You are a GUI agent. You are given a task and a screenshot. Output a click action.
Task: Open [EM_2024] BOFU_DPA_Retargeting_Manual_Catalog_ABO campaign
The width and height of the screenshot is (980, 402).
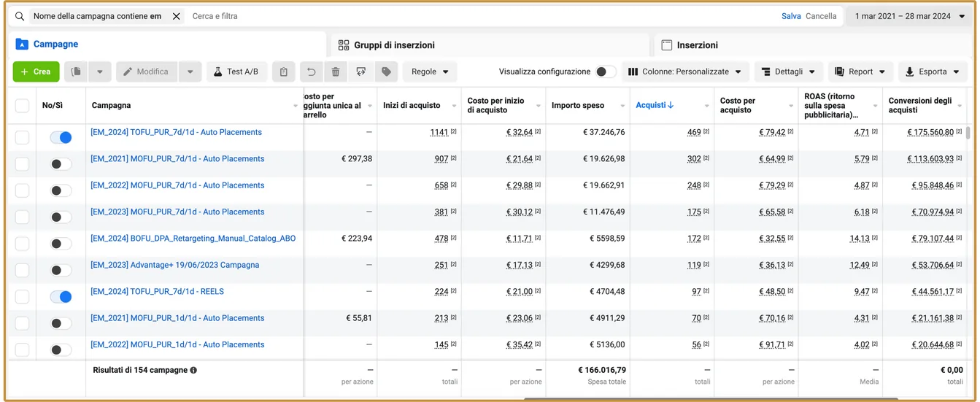click(193, 239)
